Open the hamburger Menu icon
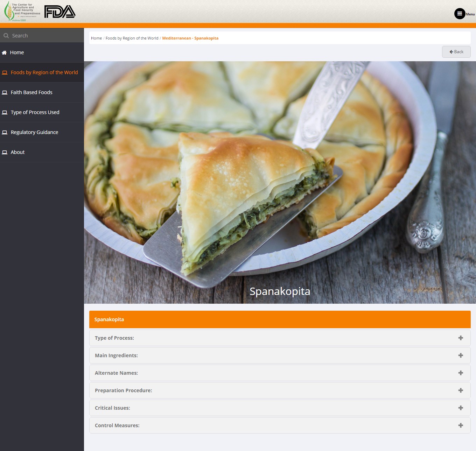This screenshot has width=476, height=451. point(460,14)
